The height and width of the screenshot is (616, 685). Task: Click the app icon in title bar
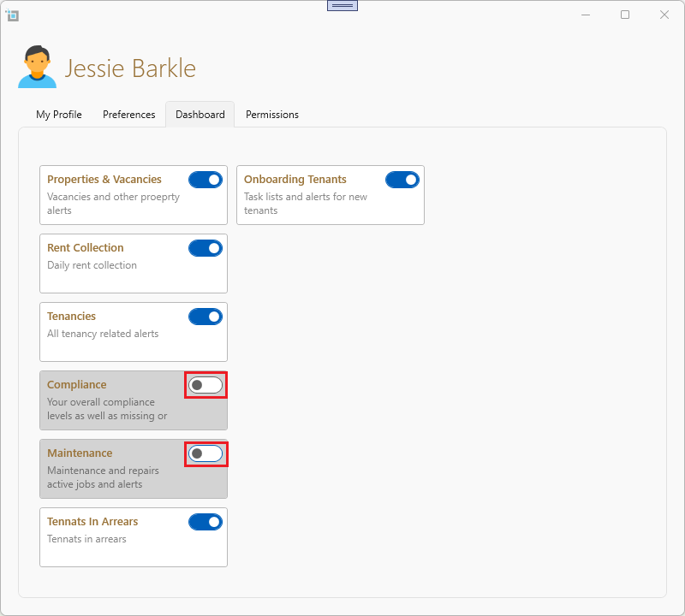click(12, 15)
